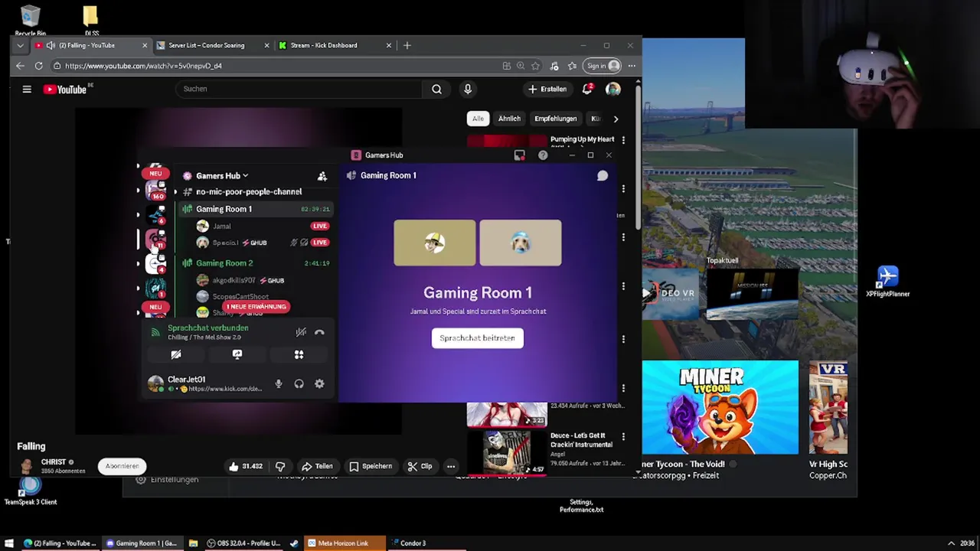
Task: Open the browser tab search chevron
Action: tap(20, 45)
